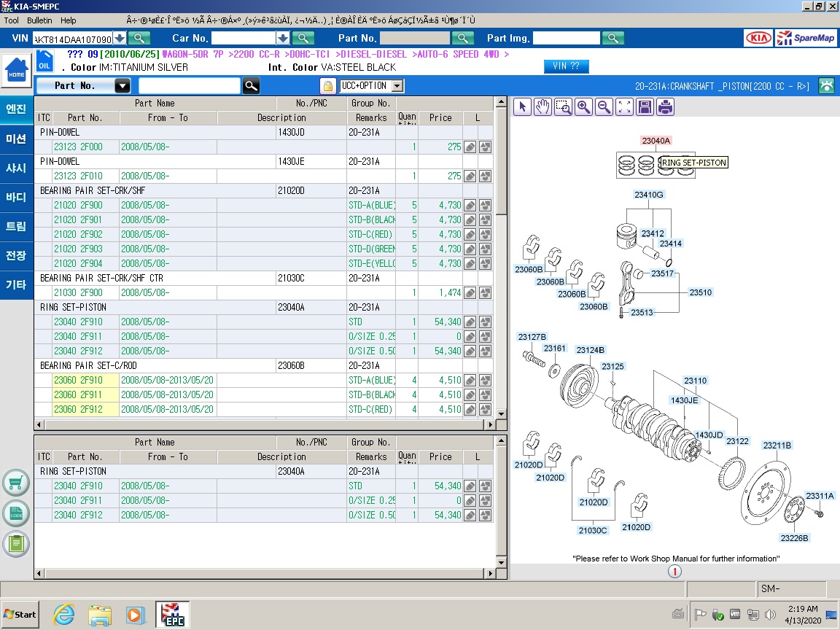Switch to the 전장 (Electrical) tab
This screenshot has width=840, height=630.
[17, 255]
